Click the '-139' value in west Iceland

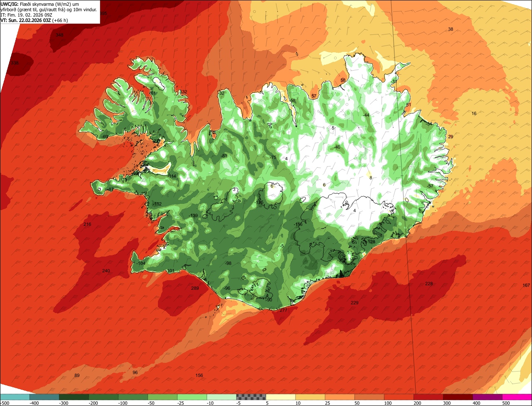(193, 215)
